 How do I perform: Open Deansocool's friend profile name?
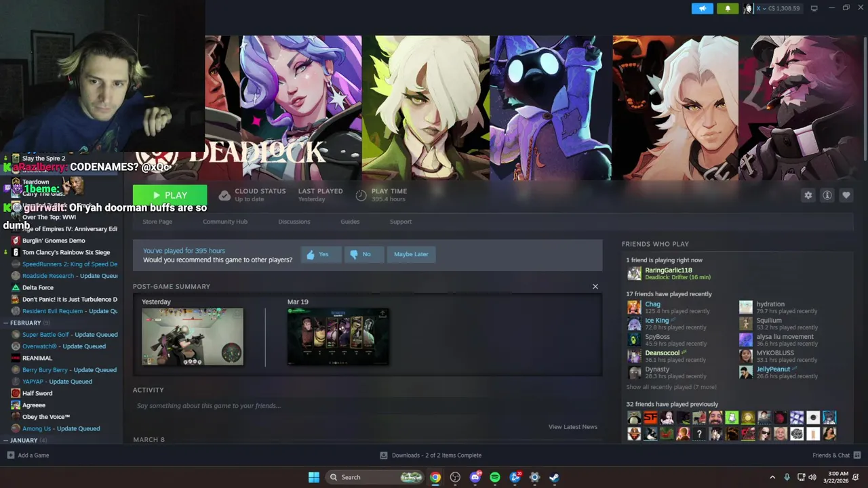click(663, 352)
